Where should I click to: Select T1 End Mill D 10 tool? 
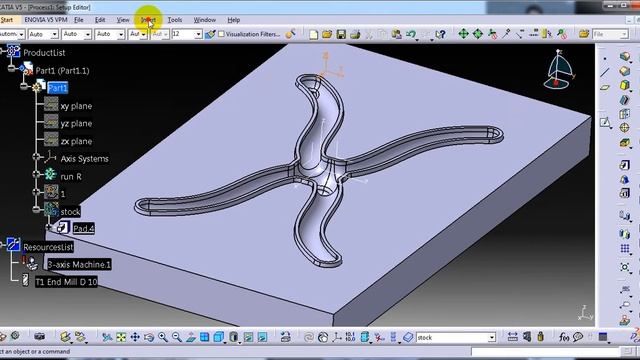[x=66, y=282]
